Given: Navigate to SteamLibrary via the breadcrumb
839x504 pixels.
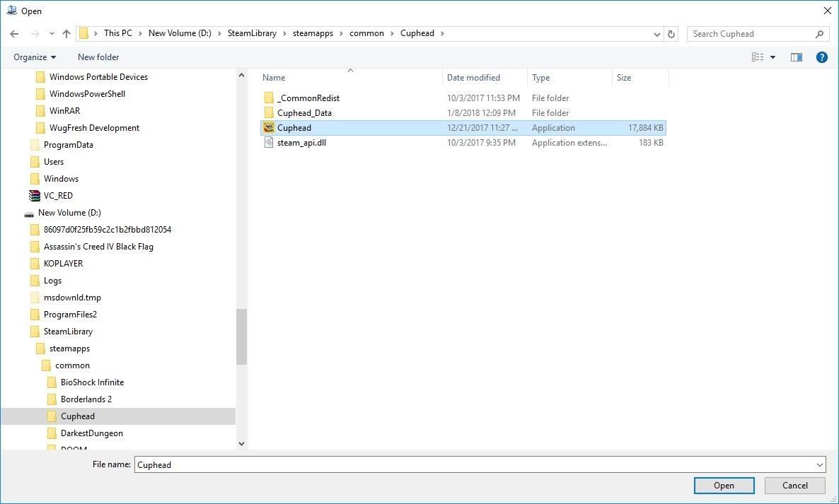Looking at the screenshot, I should pos(252,33).
